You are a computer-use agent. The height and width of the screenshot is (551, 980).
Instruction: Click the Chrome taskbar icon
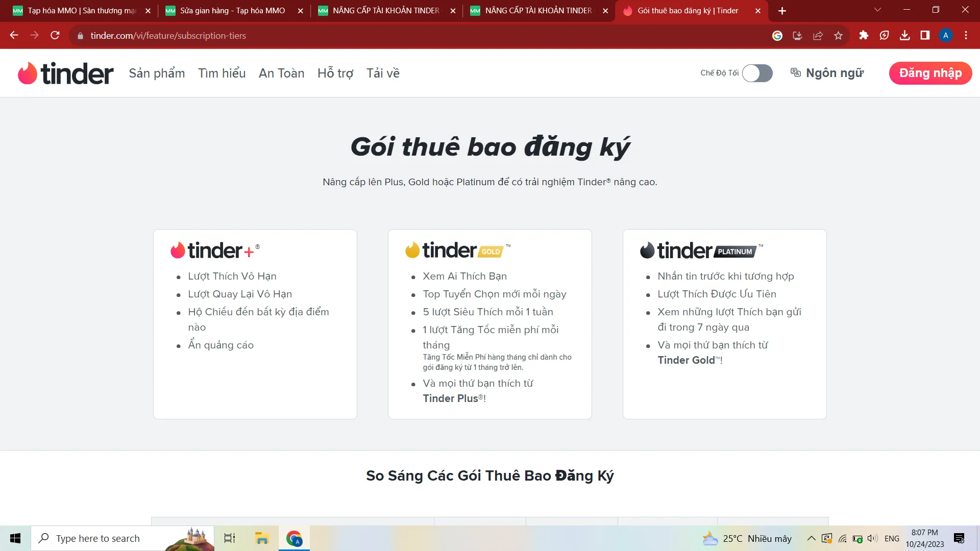pos(294,538)
